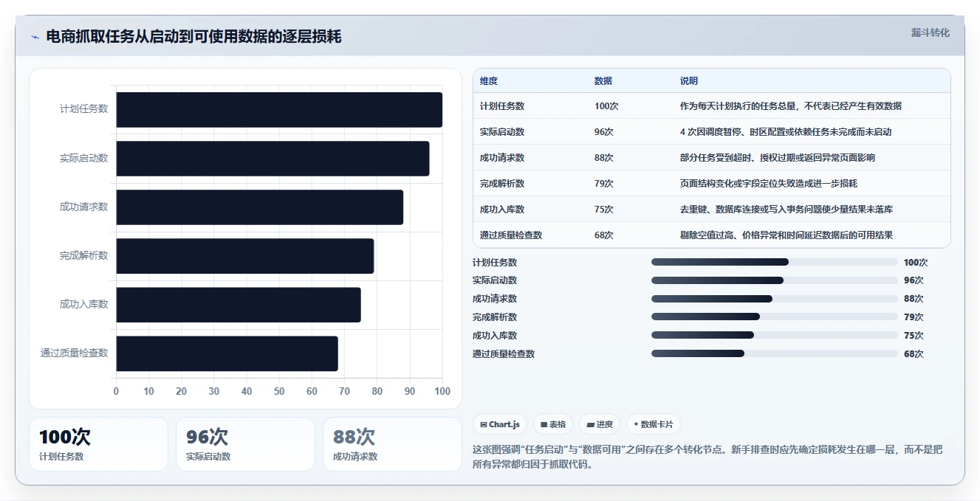Click the 数据 column header
The image size is (980, 501).
pos(603,81)
